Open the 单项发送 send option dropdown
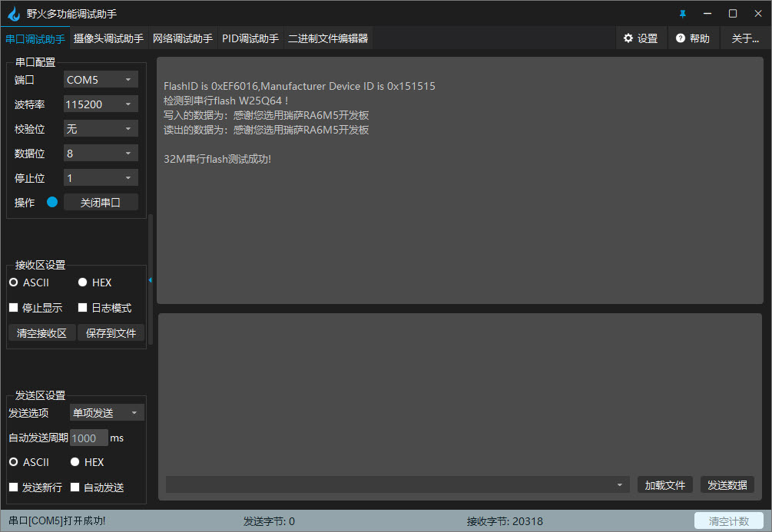This screenshot has height=532, width=772. pyautogui.click(x=107, y=413)
